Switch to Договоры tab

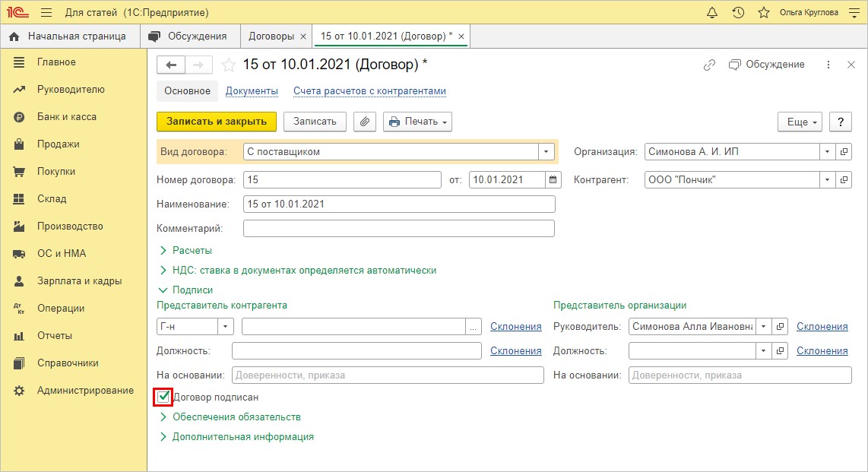(x=271, y=36)
